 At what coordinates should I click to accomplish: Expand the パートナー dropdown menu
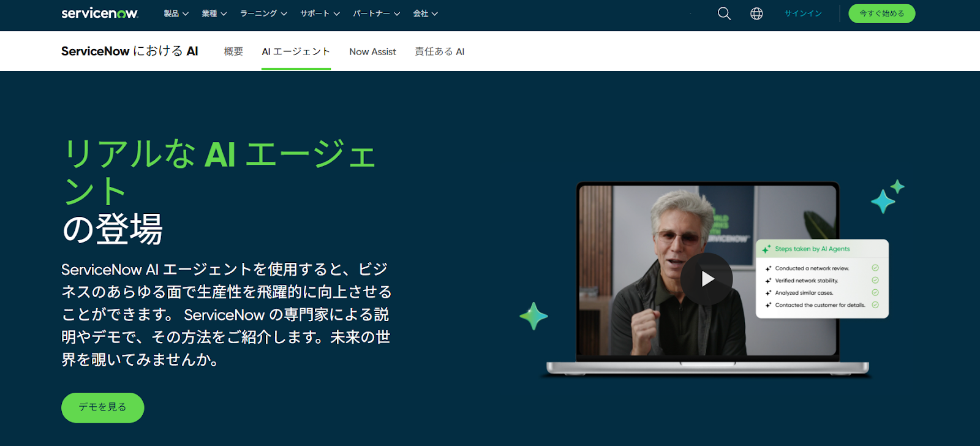(x=376, y=13)
